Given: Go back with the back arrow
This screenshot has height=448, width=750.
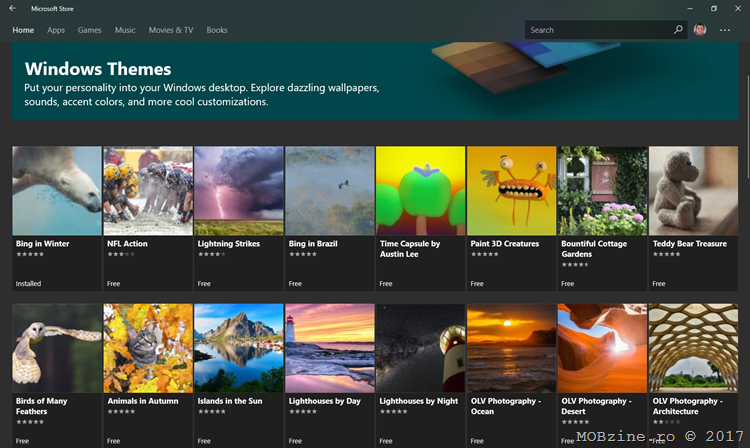Looking at the screenshot, I should click(x=12, y=8).
